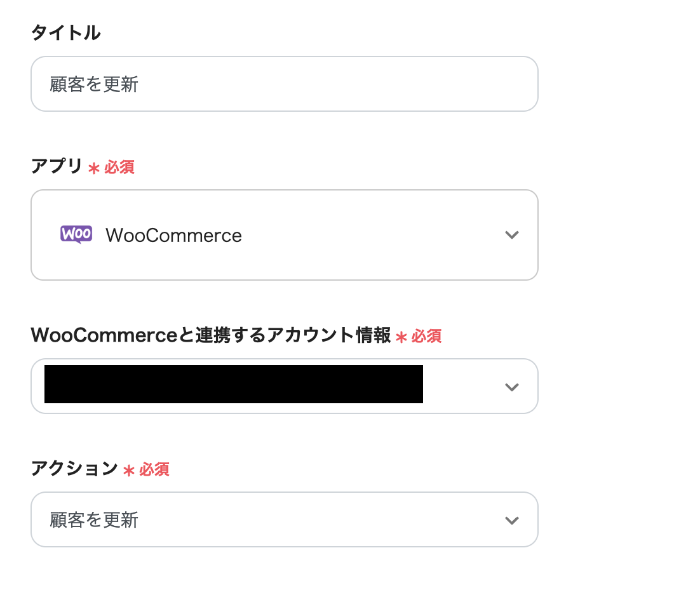This screenshot has height=602, width=700.
Task: Click the アプリ field label
Action: (x=57, y=166)
